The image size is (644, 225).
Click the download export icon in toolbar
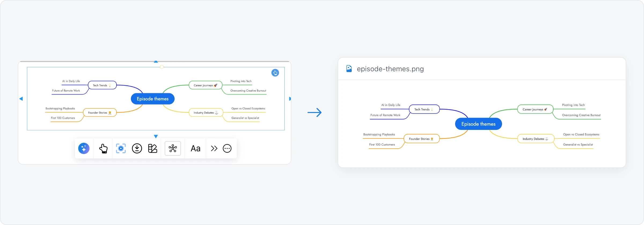point(137,148)
